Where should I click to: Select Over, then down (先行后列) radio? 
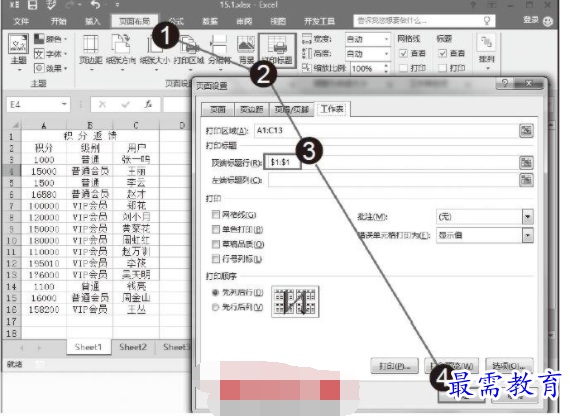215,307
